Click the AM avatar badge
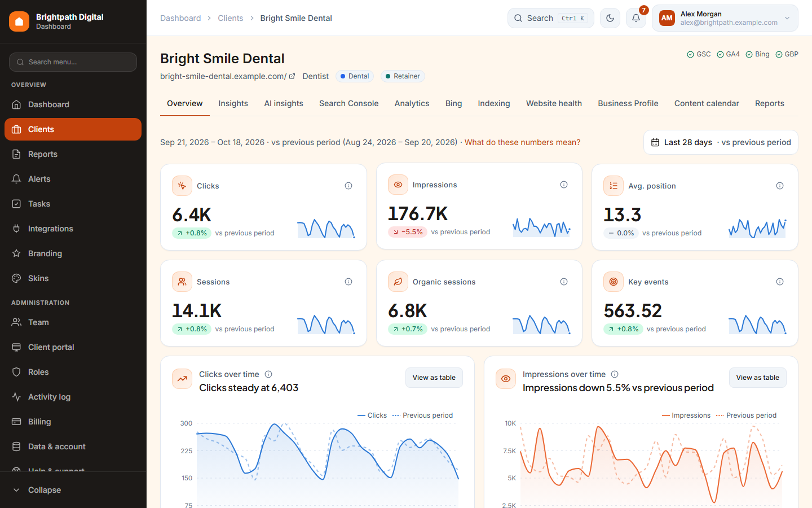Image resolution: width=812 pixels, height=508 pixels. pyautogui.click(x=667, y=18)
